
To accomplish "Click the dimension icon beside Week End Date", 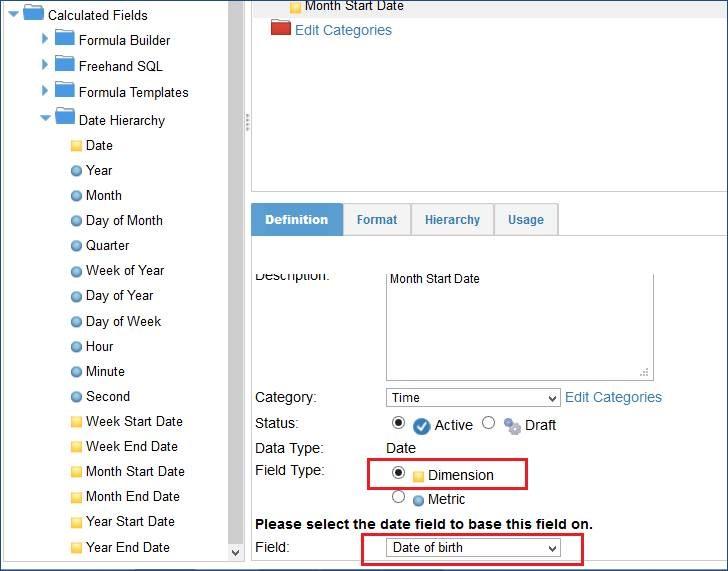I will [76, 447].
